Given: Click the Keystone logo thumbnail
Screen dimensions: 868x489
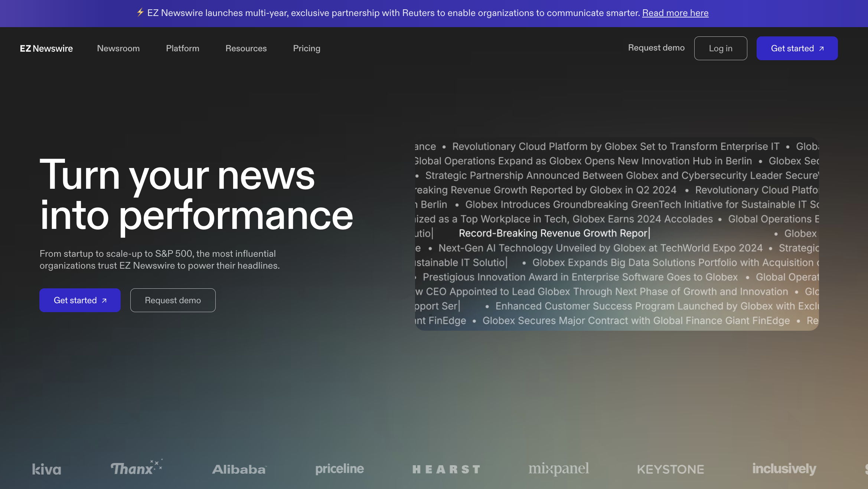Looking at the screenshot, I should pyautogui.click(x=669, y=469).
